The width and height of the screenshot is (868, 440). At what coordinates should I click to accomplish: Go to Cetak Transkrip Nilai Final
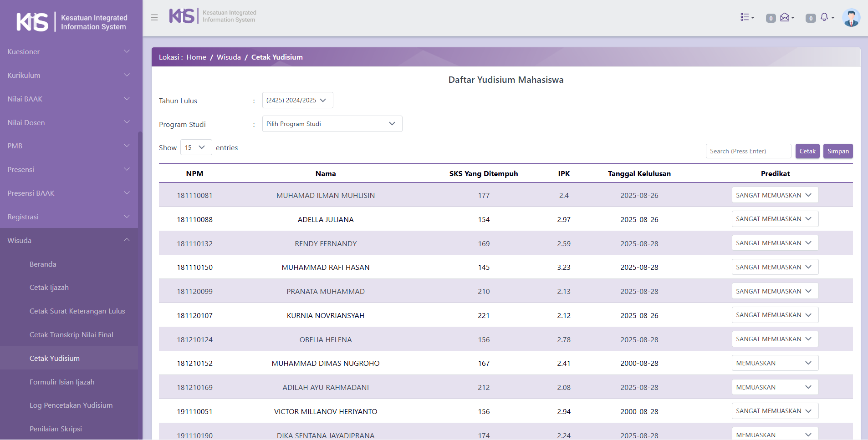coord(71,335)
